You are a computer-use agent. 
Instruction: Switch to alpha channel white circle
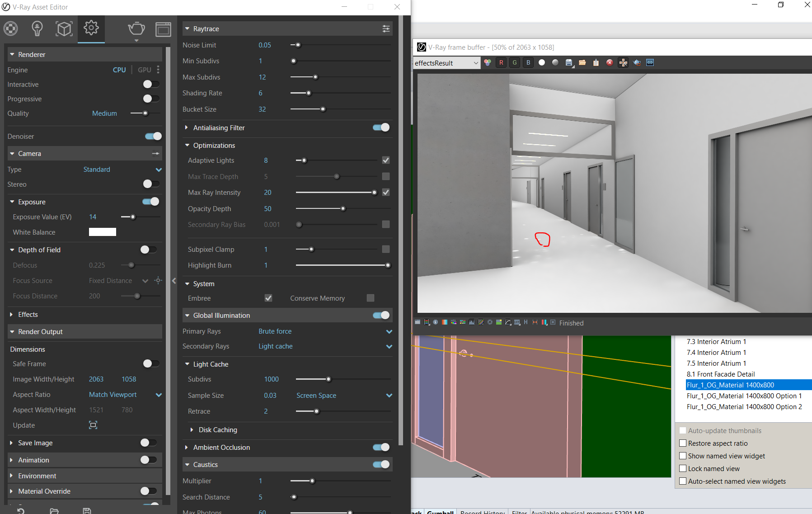542,63
